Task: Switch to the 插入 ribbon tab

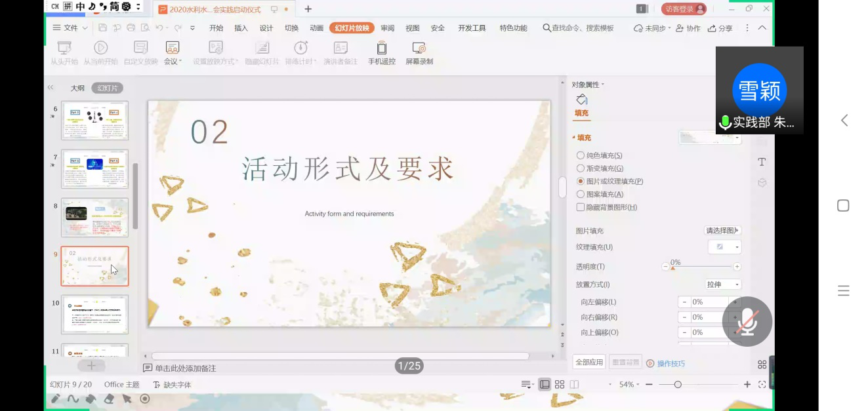Action: click(241, 28)
